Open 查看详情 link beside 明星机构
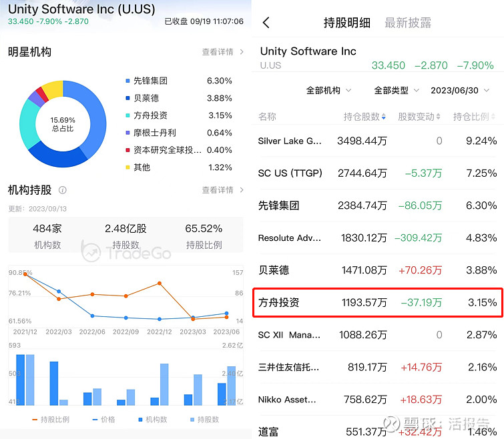The width and height of the screenshot is (504, 439). [x=218, y=52]
